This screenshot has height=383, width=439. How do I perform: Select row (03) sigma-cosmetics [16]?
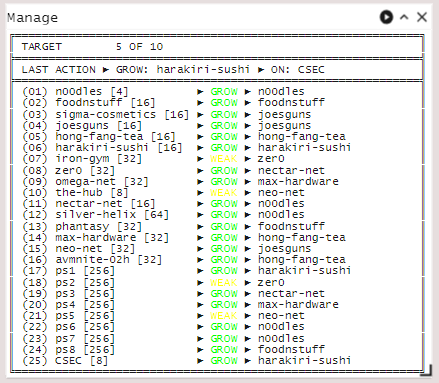point(187,114)
